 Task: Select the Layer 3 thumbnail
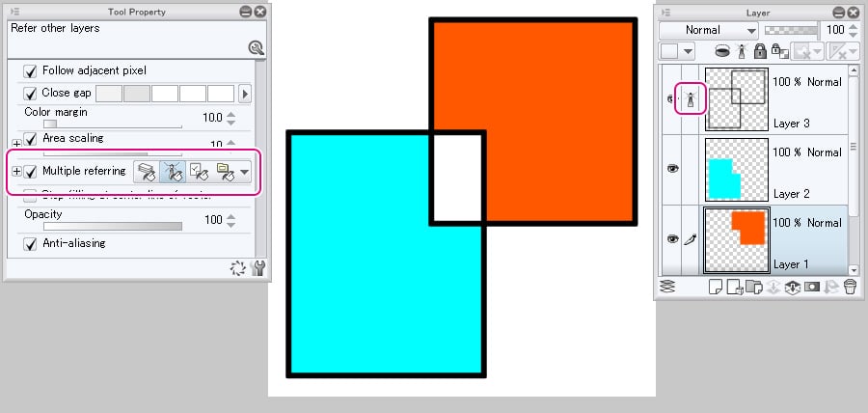click(x=737, y=98)
